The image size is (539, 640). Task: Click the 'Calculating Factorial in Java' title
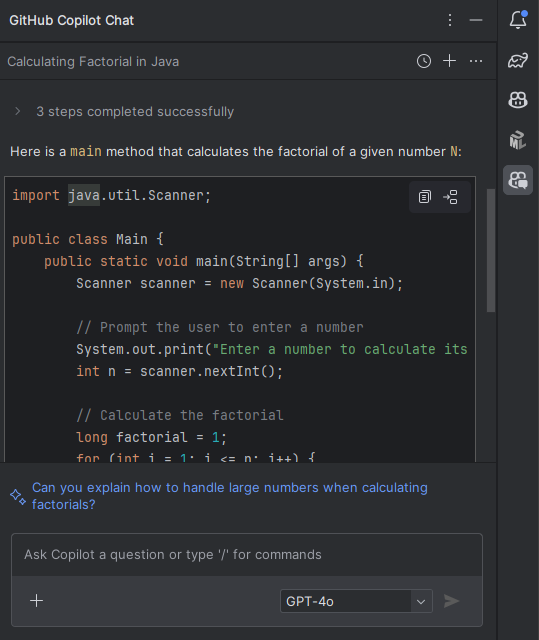[x=93, y=62]
